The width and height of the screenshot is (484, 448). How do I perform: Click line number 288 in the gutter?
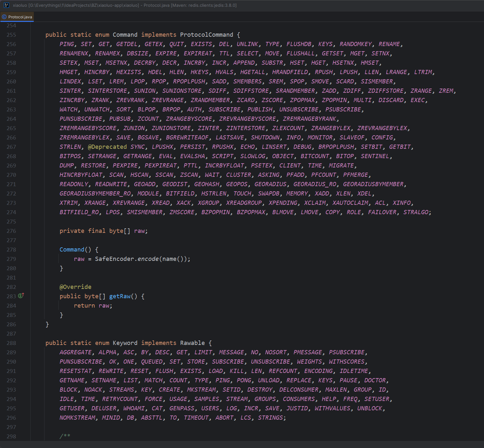tap(11, 343)
